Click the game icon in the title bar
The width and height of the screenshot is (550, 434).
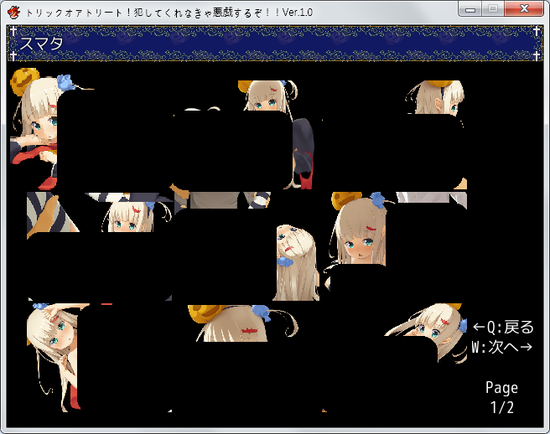[x=14, y=12]
